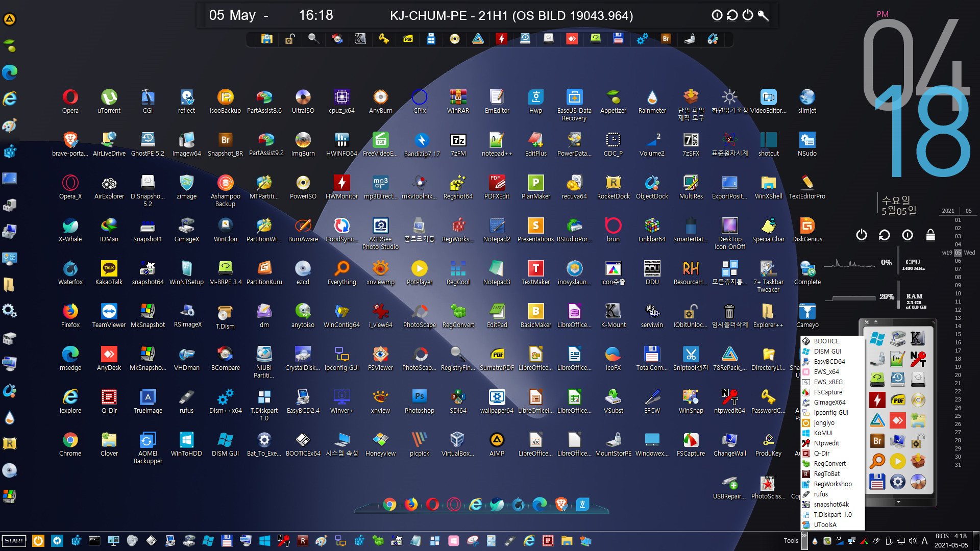Click the search magnifier in top toolbar
The width and height of the screenshot is (980, 551).
tap(313, 38)
